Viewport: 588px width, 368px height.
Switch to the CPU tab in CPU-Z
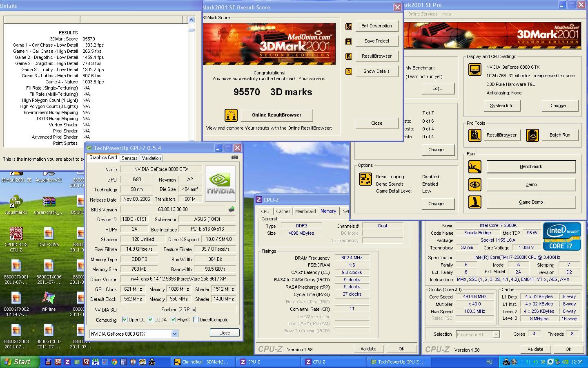coord(265,211)
